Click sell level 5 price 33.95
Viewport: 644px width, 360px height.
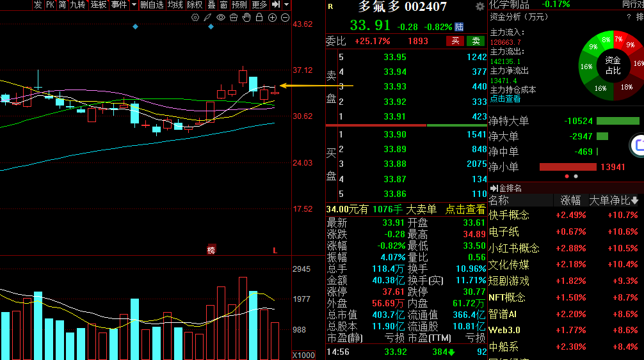[395, 57]
